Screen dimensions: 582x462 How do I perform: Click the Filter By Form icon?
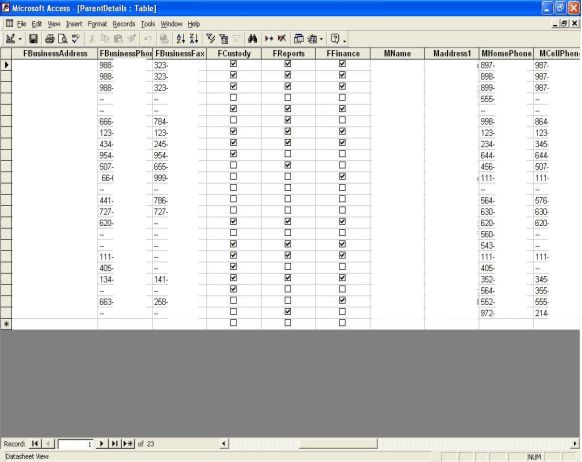pyautogui.click(x=223, y=39)
